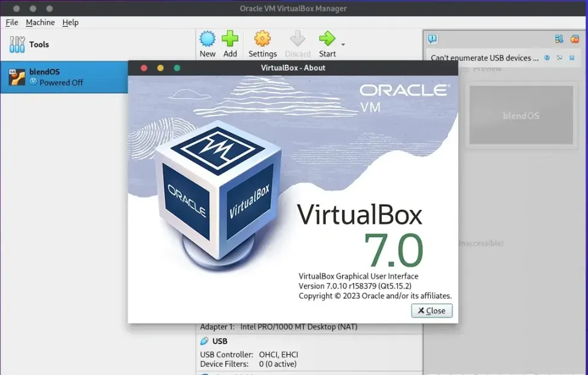The height and width of the screenshot is (375, 588).
Task: Click the "Can't enumerate USB devices" message
Action: [485, 58]
